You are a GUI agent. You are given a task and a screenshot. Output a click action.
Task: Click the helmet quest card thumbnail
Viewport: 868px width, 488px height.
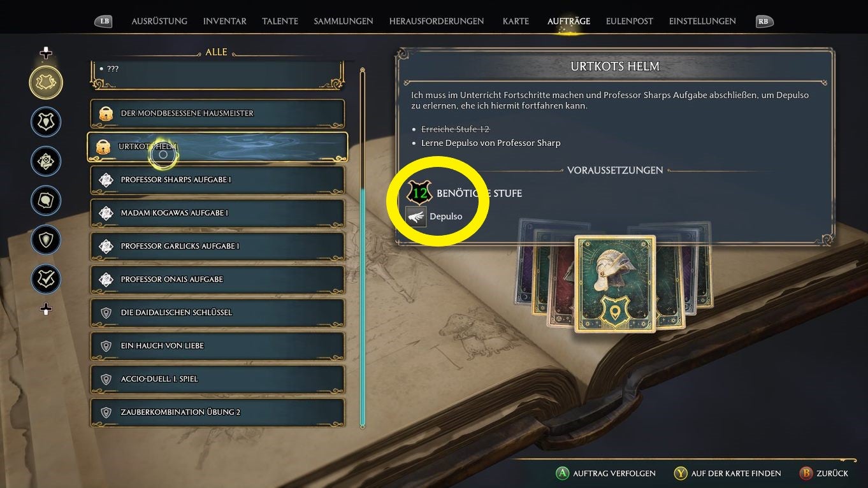[x=615, y=283]
